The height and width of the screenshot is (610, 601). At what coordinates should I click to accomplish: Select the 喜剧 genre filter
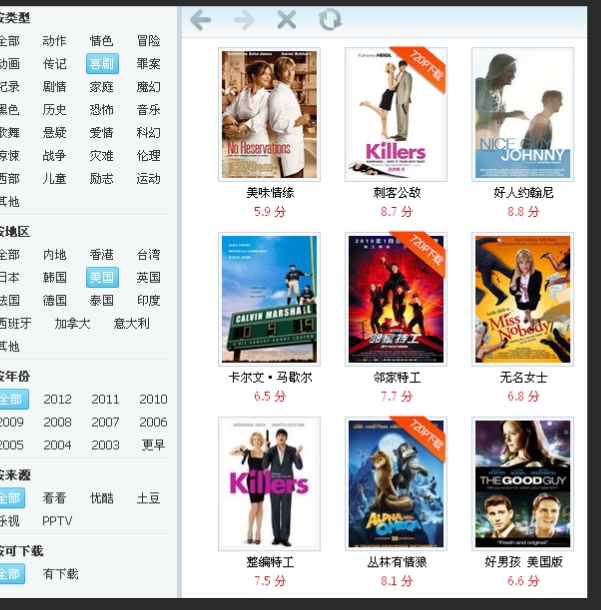coord(102,63)
